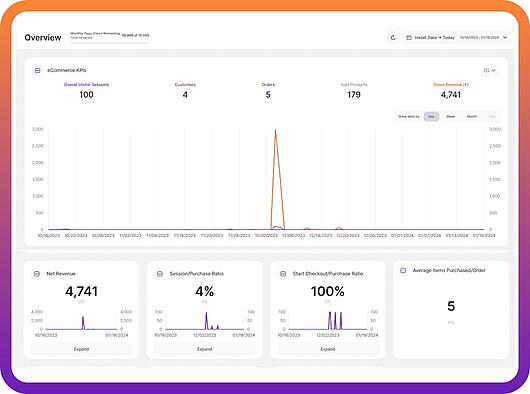
Task: Click the Overview page title
Action: 43,38
